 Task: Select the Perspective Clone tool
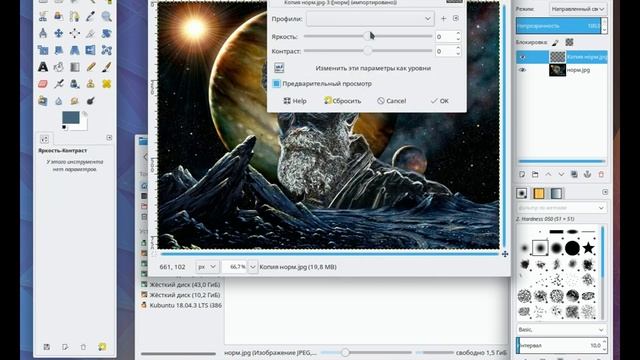coord(43,101)
